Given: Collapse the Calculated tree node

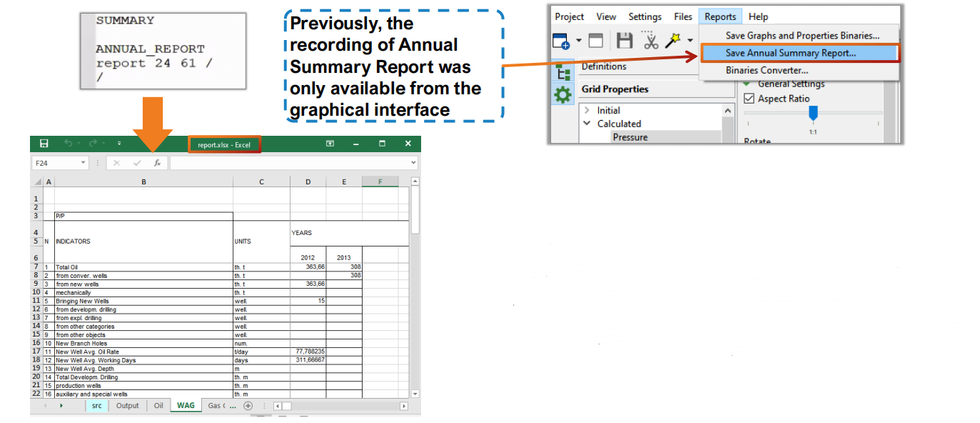Looking at the screenshot, I should click(587, 124).
